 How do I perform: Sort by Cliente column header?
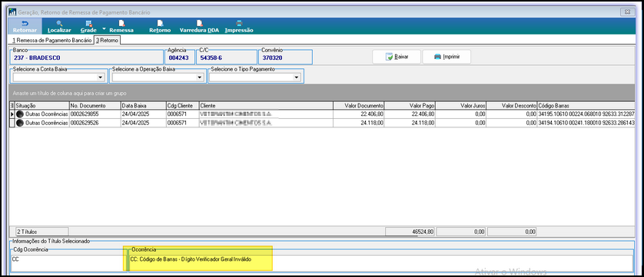[266, 105]
